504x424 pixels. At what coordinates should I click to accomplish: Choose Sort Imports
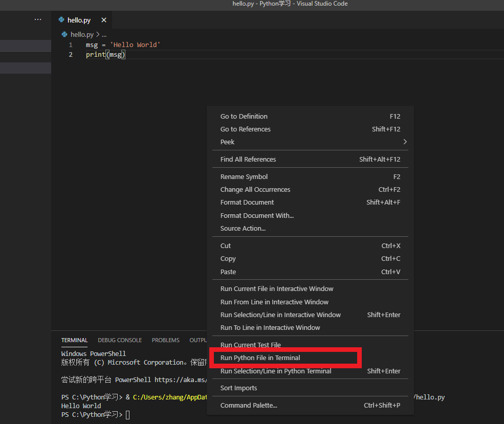310,388
